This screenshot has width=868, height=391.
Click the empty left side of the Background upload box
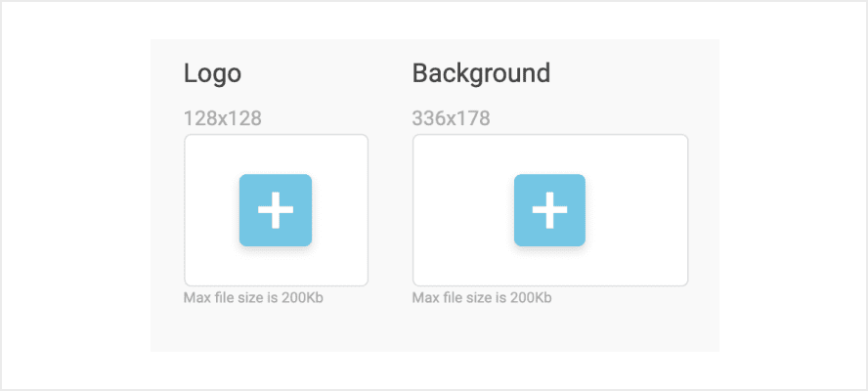pos(459,210)
